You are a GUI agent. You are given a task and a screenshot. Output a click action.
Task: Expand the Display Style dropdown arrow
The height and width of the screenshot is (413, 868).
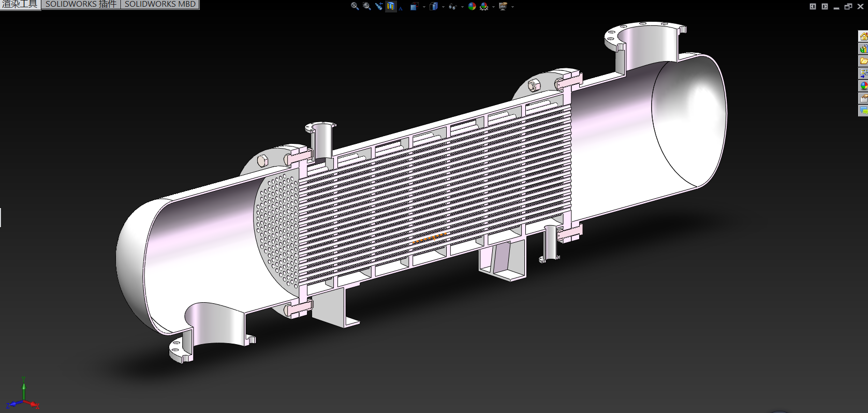[443, 7]
